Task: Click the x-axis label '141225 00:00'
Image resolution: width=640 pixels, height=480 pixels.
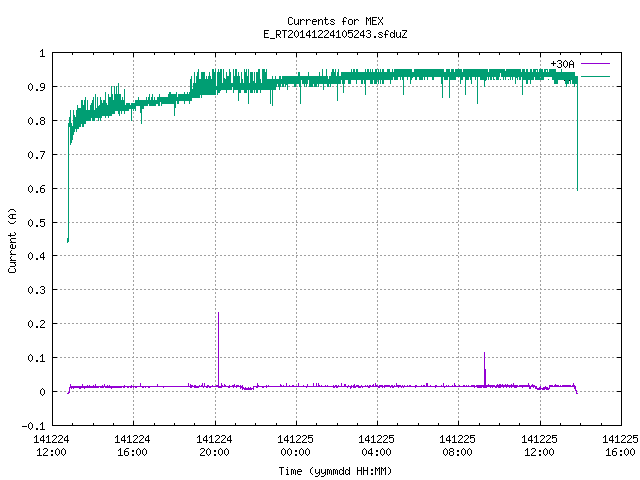Action: tap(296, 445)
